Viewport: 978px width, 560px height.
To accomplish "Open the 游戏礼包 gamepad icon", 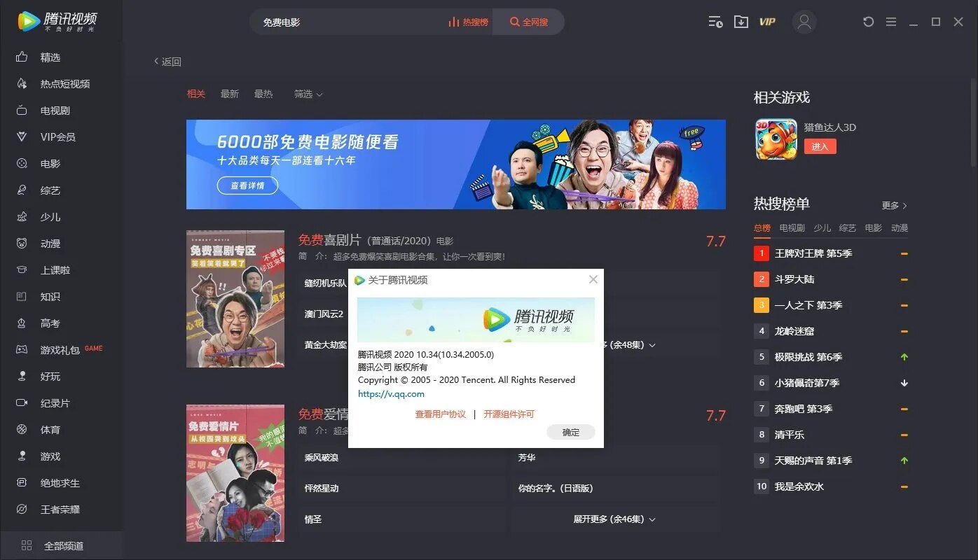I will pyautogui.click(x=22, y=350).
